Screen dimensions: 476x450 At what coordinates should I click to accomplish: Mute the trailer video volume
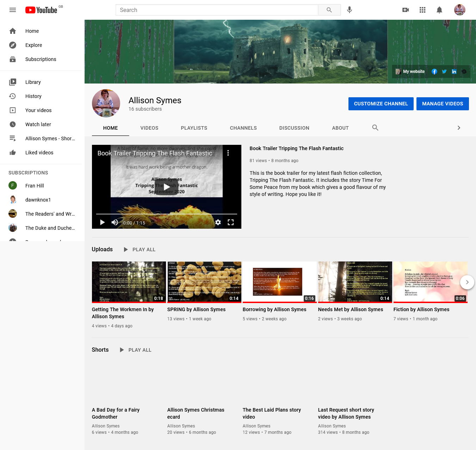coord(115,222)
